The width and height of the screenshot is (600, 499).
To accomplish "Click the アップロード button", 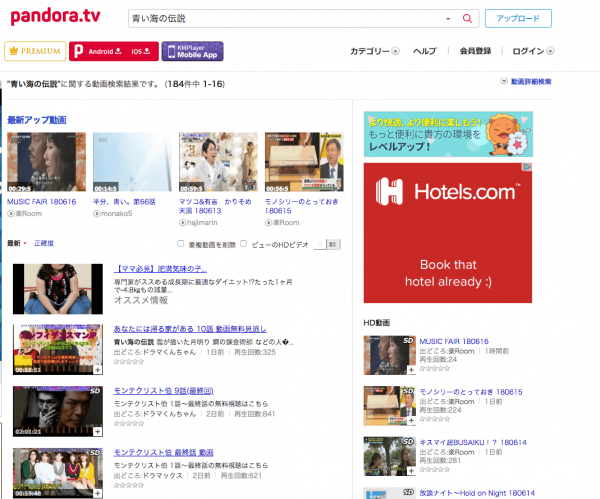I will [518, 18].
